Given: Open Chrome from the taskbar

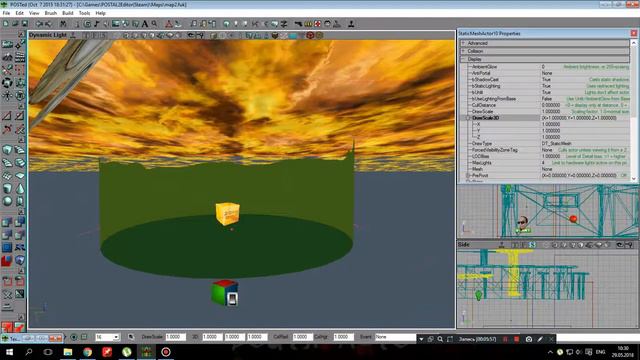Looking at the screenshot, I should click(x=87, y=352).
